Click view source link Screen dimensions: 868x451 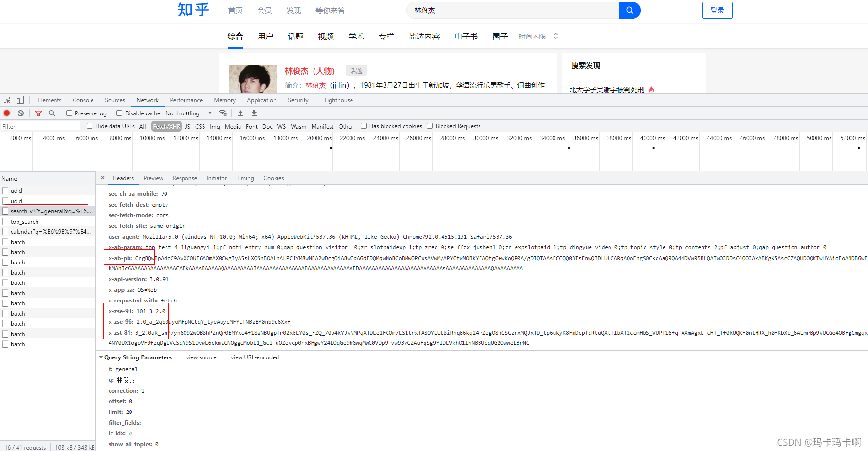pyautogui.click(x=201, y=357)
